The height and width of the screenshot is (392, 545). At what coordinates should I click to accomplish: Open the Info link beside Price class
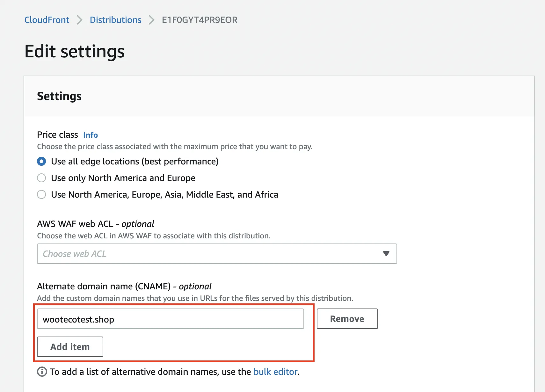91,135
